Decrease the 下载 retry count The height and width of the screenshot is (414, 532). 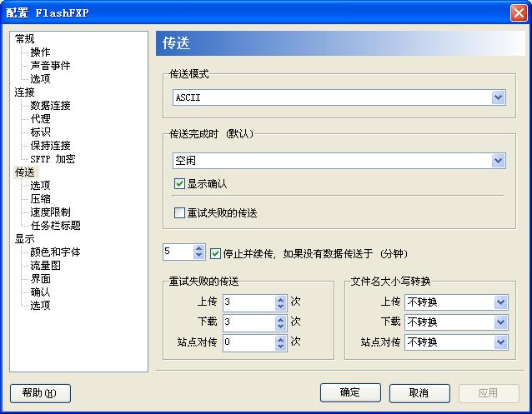[x=280, y=327]
